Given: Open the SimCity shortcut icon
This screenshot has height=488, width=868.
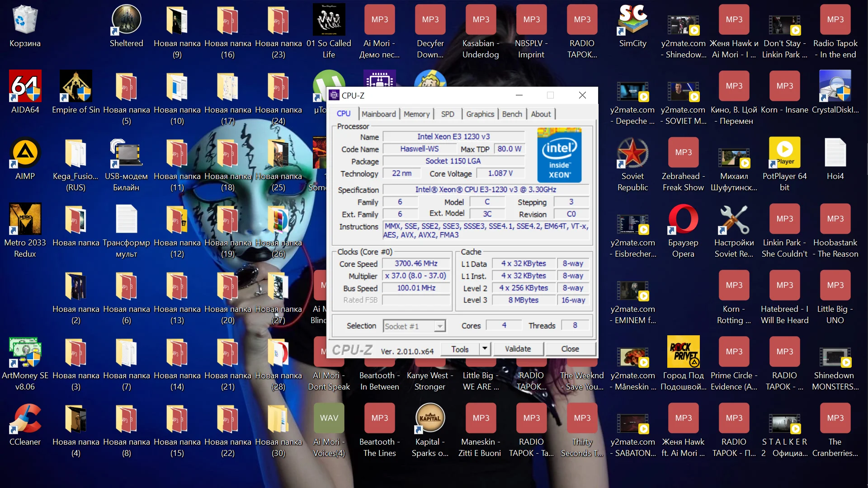Looking at the screenshot, I should click(x=632, y=20).
